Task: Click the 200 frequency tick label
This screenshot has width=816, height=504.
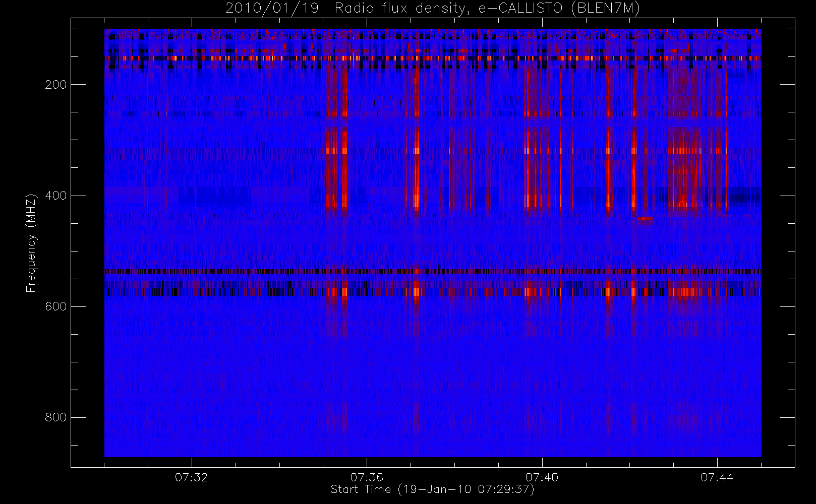Action: pyautogui.click(x=56, y=85)
